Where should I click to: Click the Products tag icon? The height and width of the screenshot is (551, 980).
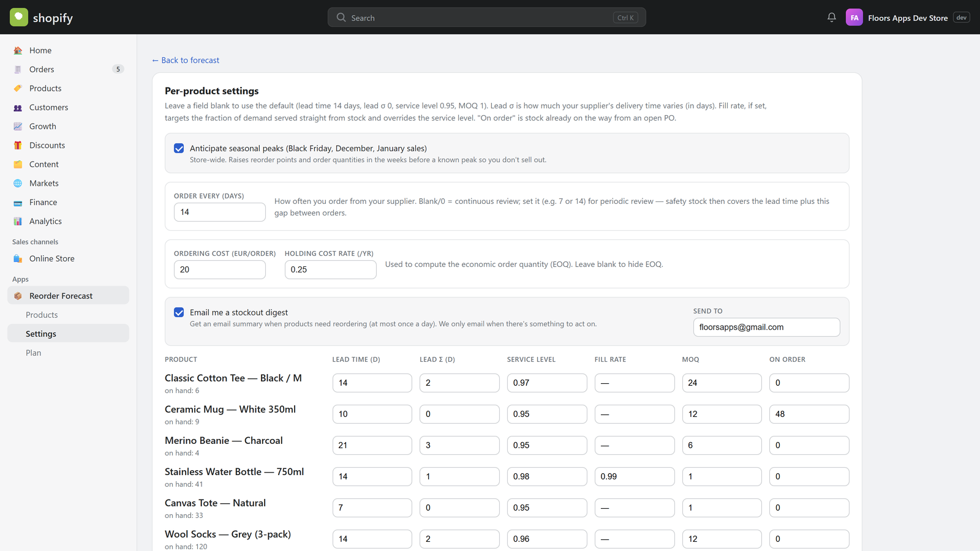pos(18,88)
